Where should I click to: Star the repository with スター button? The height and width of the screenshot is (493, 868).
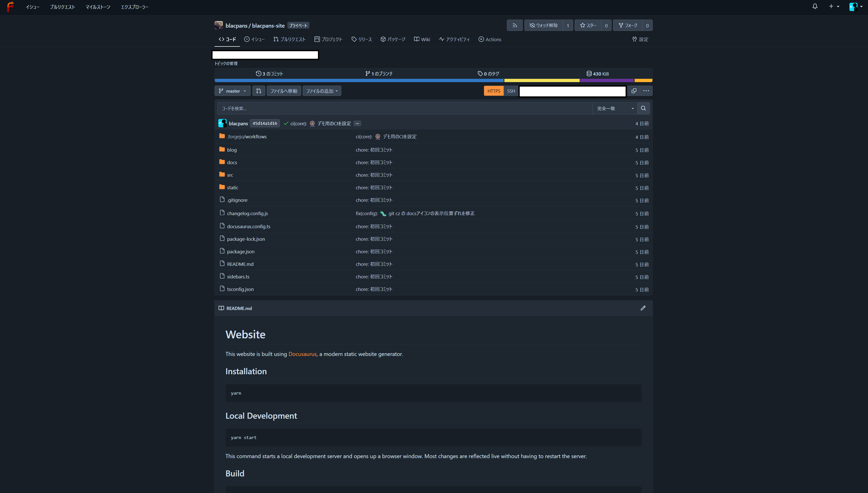point(588,25)
